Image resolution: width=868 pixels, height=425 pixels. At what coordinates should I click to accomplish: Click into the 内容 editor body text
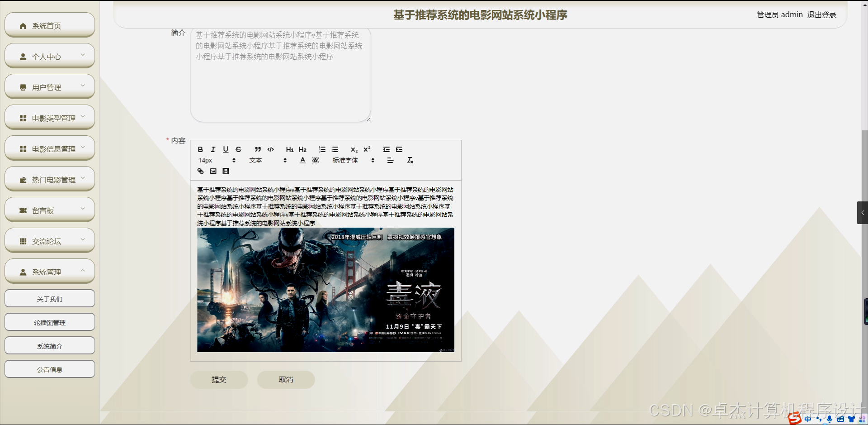(x=325, y=206)
